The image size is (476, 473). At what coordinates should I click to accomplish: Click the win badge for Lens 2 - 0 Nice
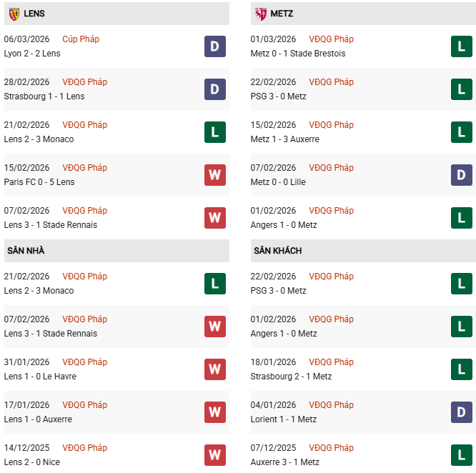(215, 455)
